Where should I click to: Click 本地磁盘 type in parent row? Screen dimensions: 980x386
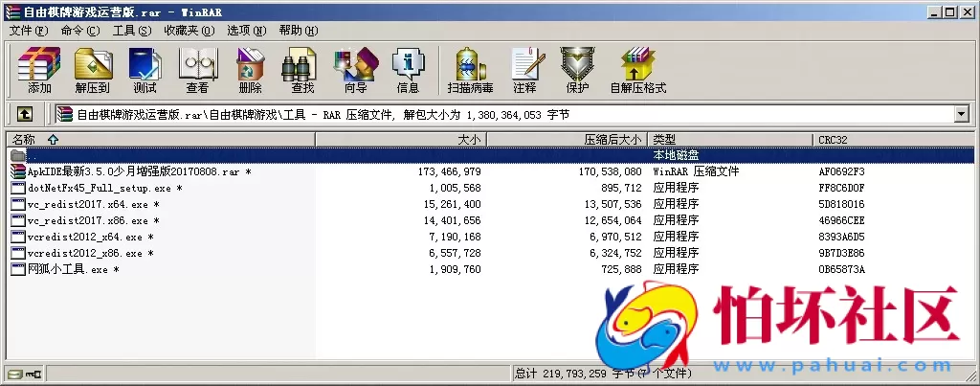676,154
